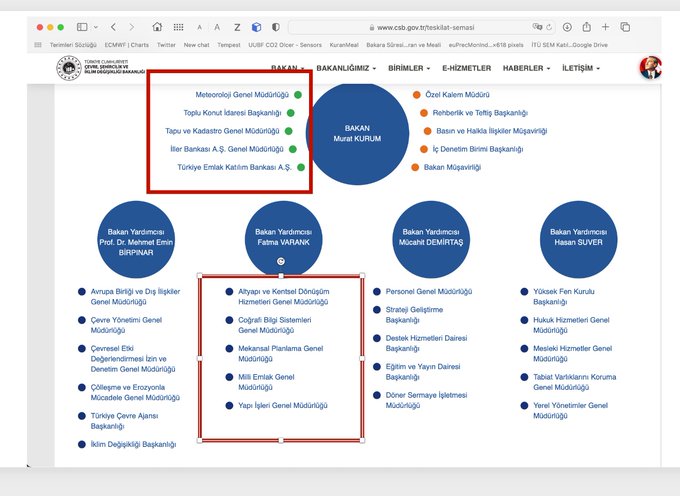Open Hukuk Hizmetleri Genel Müdürlüğü link

[x=571, y=325]
